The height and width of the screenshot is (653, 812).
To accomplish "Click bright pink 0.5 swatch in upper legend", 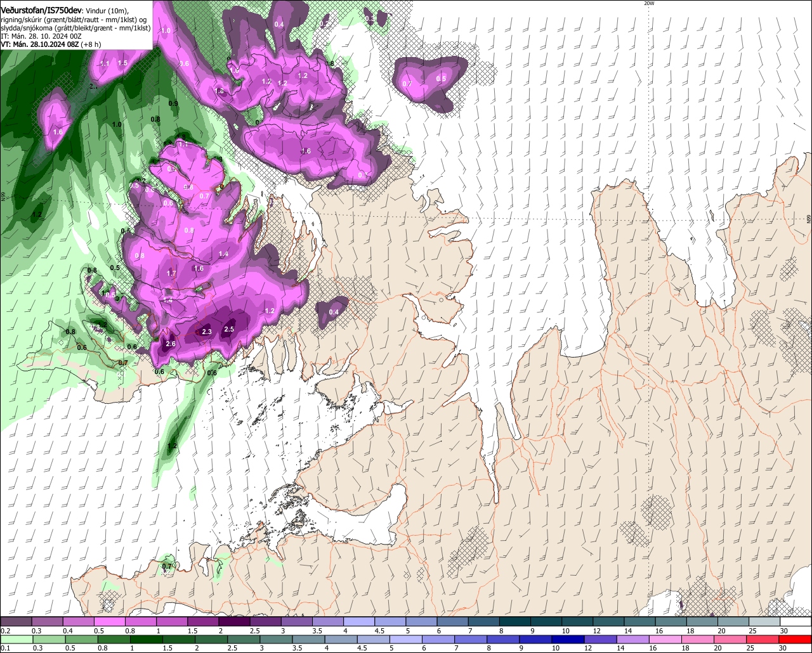I will click(x=109, y=622).
